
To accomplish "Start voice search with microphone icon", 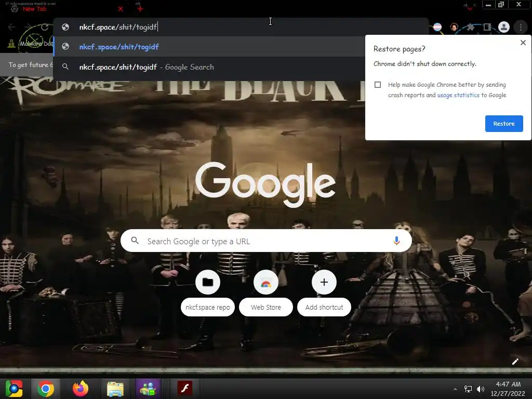I will pos(396,241).
